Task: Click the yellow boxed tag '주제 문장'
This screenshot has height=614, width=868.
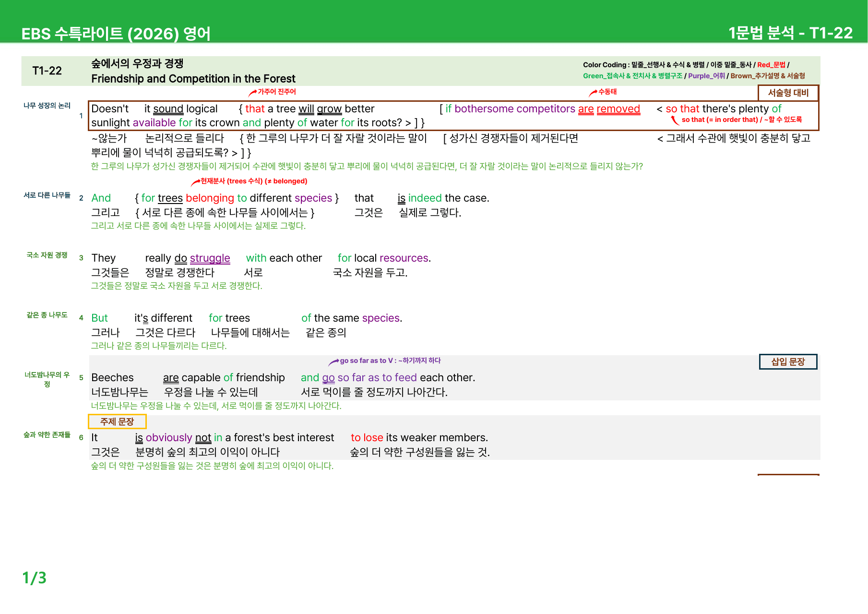Action: [x=117, y=421]
